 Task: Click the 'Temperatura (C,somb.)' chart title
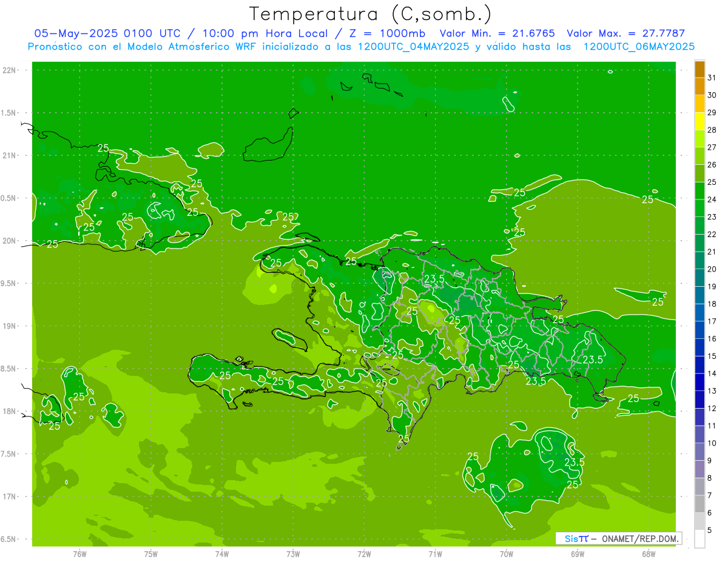pyautogui.click(x=371, y=14)
